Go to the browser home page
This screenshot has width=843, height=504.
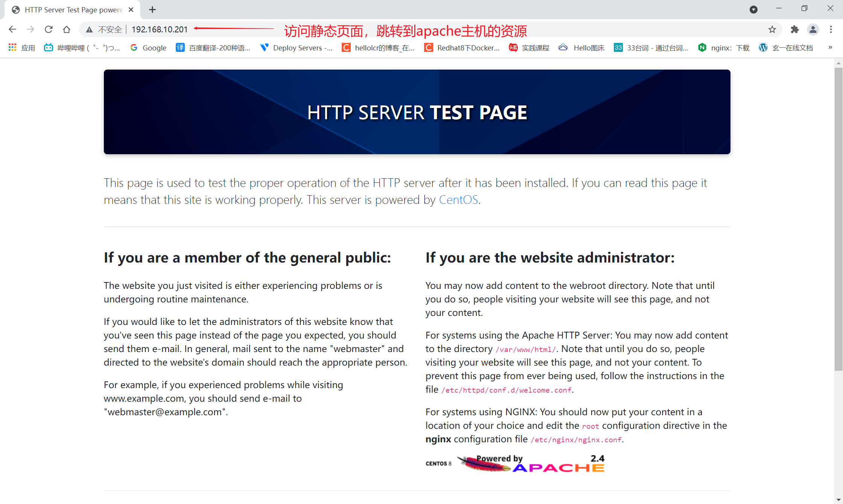click(67, 29)
